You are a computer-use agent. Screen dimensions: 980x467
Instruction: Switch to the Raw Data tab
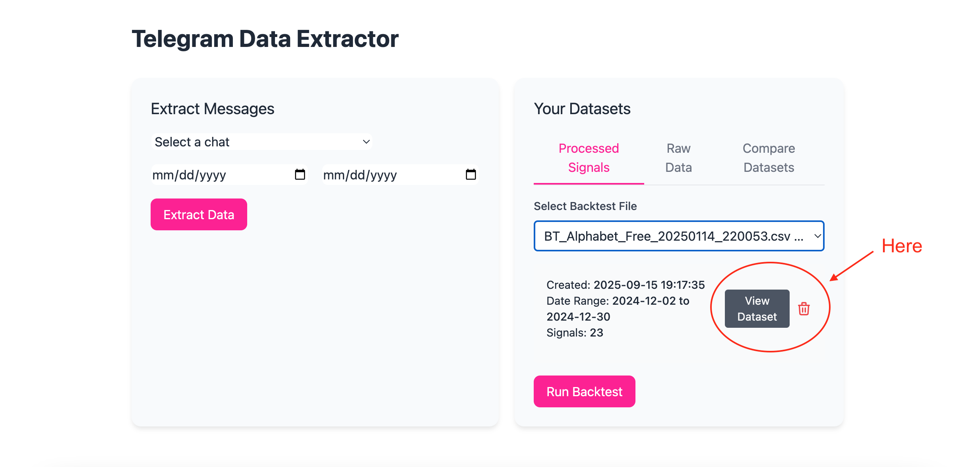pos(678,158)
